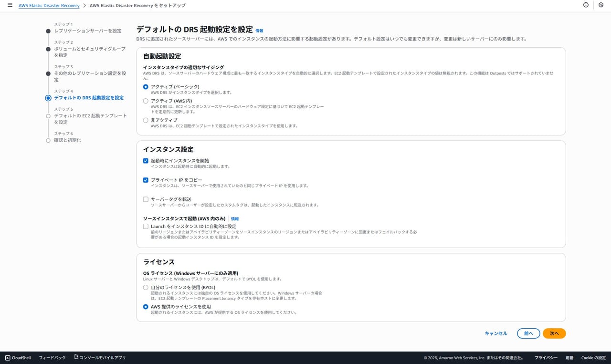Toggle プライベート IP をコピー checkbox
The width and height of the screenshot is (611, 364).
146,180
